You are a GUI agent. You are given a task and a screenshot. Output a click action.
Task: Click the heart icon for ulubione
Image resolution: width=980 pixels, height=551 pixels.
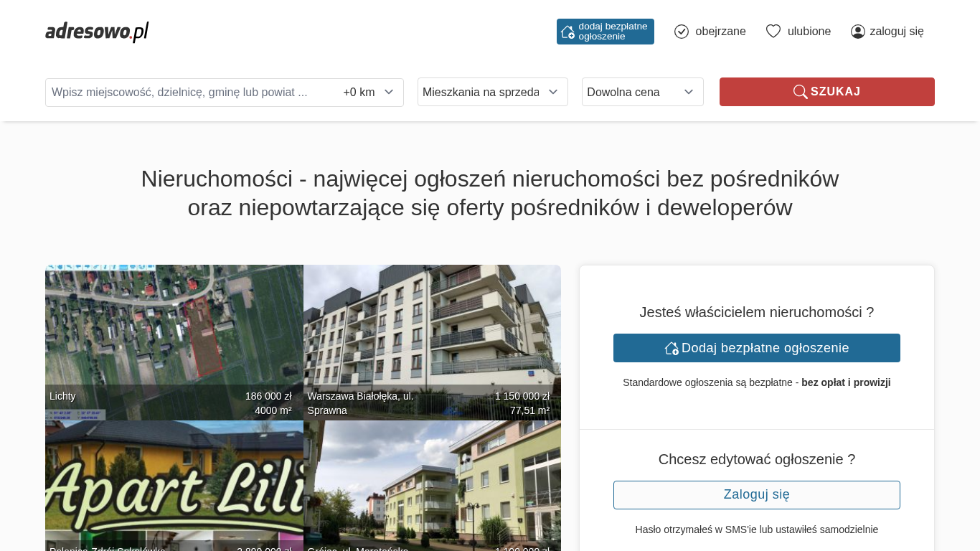(773, 32)
